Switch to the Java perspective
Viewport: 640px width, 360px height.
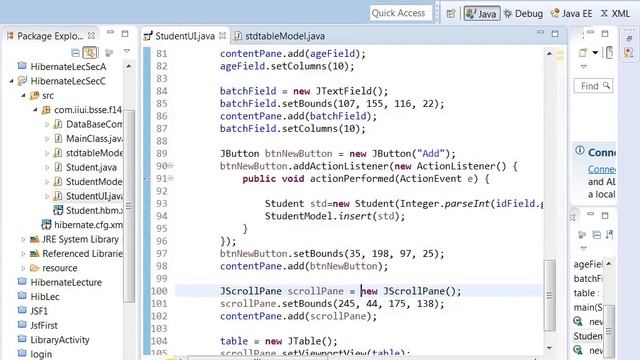point(482,13)
